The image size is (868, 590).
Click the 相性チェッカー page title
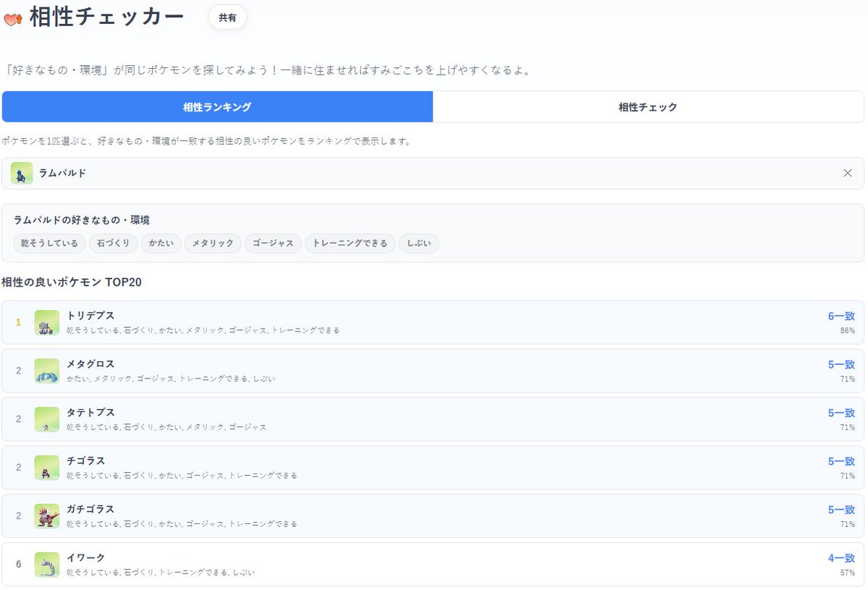tap(107, 18)
